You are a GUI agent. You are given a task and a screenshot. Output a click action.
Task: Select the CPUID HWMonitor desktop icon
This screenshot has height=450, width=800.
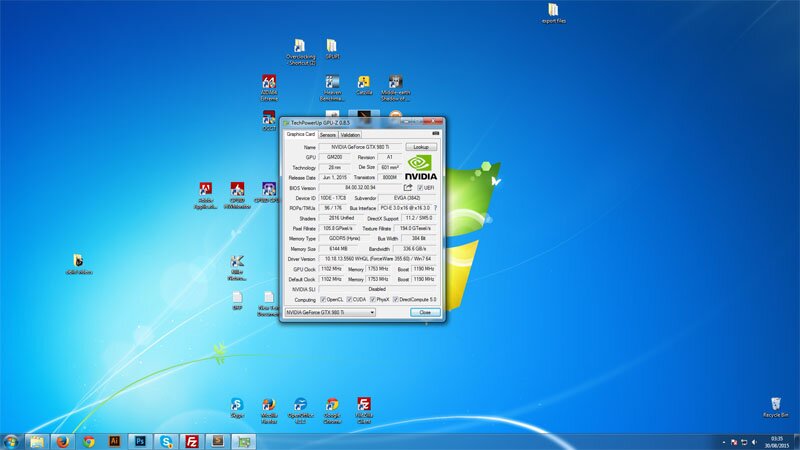point(237,196)
